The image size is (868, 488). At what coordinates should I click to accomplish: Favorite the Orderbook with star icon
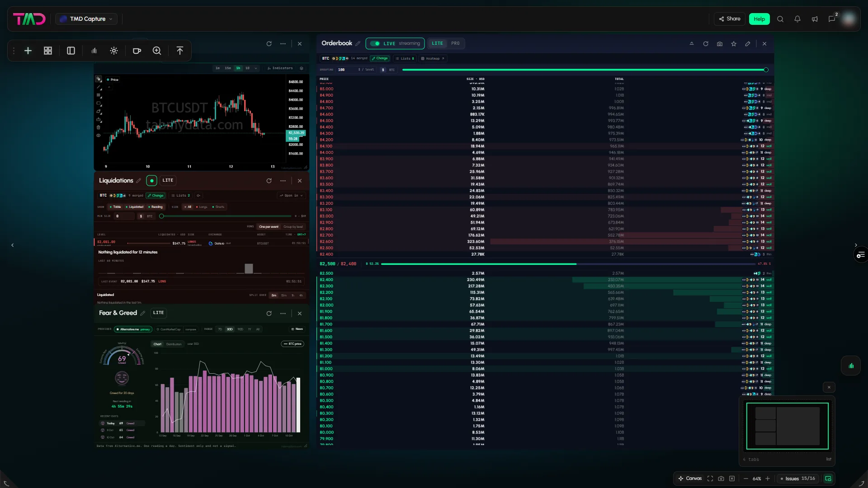[734, 44]
